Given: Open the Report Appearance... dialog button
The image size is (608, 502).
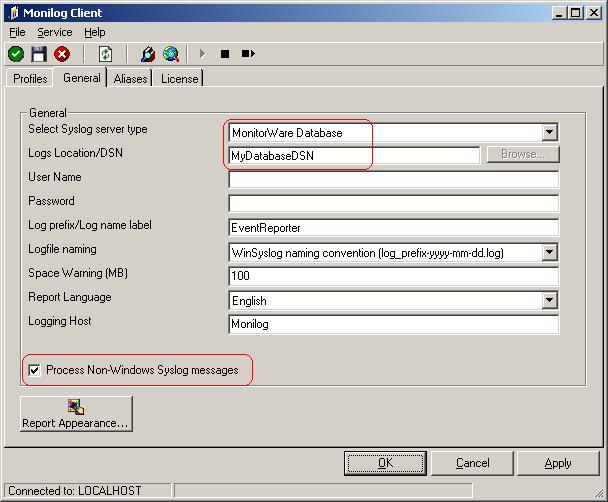Looking at the screenshot, I should coord(76,414).
